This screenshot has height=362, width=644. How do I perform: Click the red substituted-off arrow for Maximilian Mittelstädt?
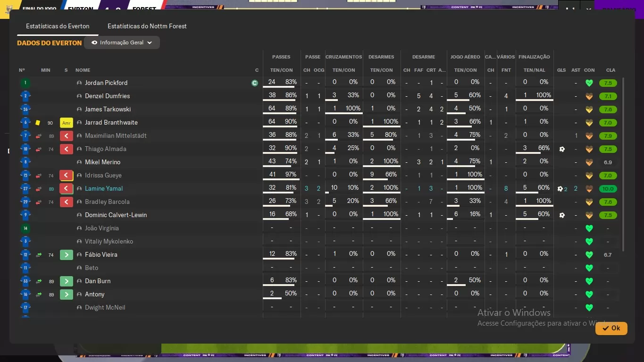point(67,136)
